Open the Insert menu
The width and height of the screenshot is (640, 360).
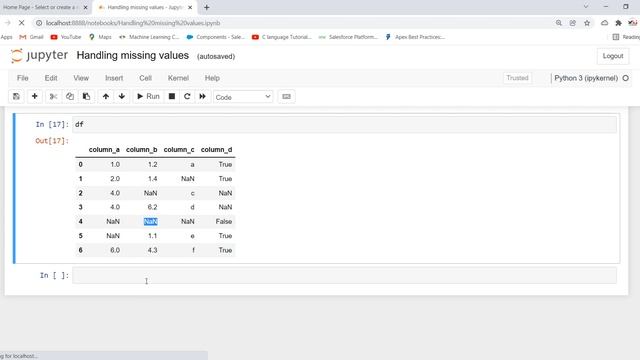click(x=114, y=78)
